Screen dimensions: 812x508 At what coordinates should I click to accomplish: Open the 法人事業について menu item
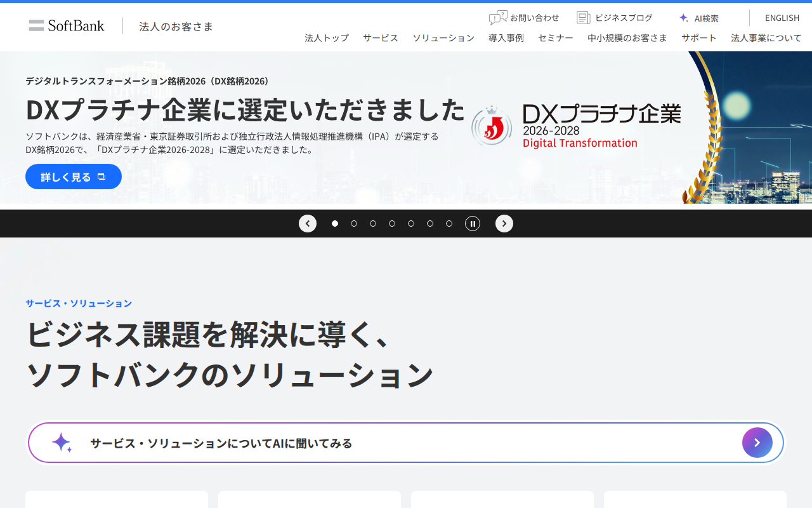click(766, 37)
